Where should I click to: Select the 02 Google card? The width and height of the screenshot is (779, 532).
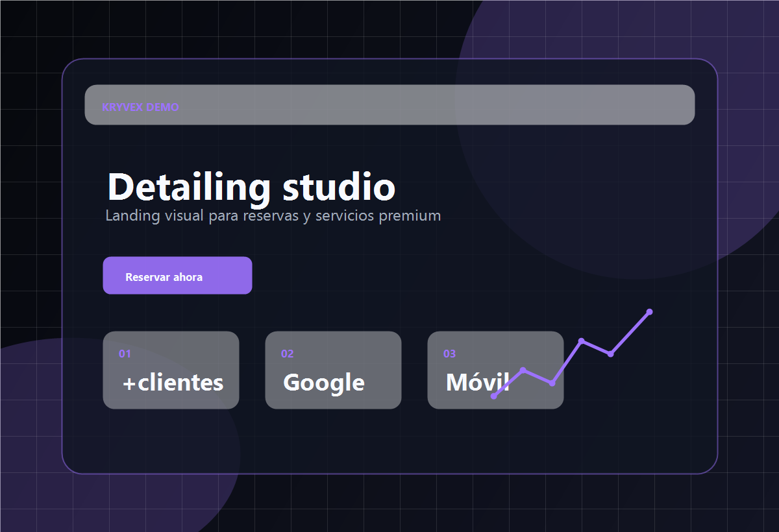333,370
